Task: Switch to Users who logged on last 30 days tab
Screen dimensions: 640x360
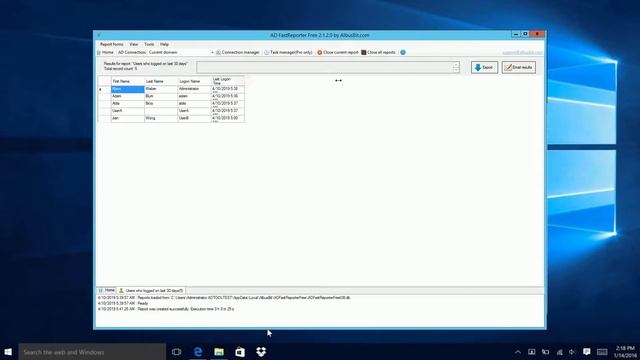Action: [151, 291]
